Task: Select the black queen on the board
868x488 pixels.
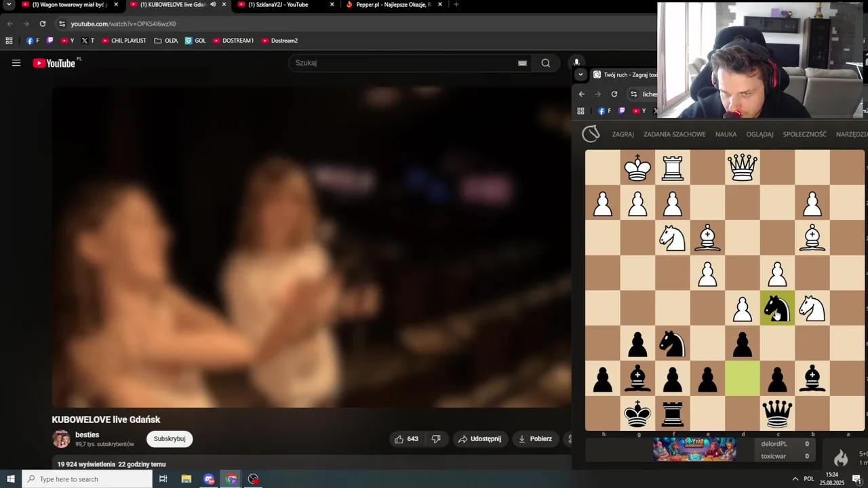Action: click(x=777, y=413)
